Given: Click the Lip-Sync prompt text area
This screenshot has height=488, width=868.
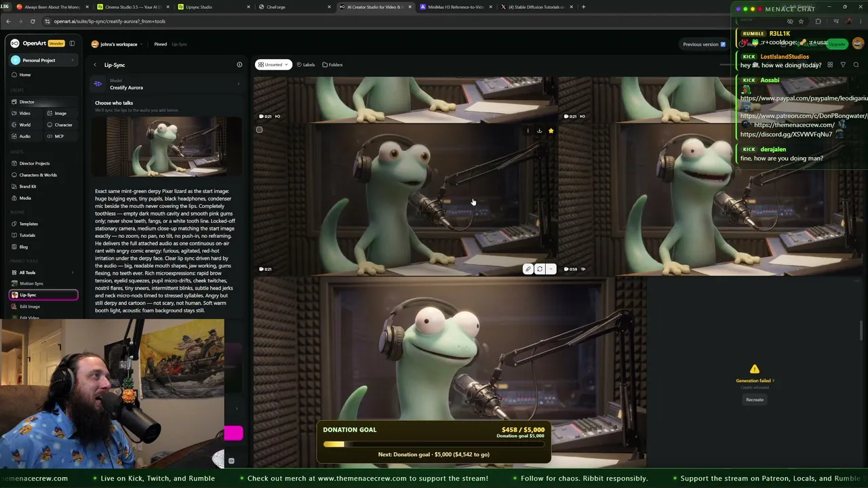Looking at the screenshot, I should point(166,251).
